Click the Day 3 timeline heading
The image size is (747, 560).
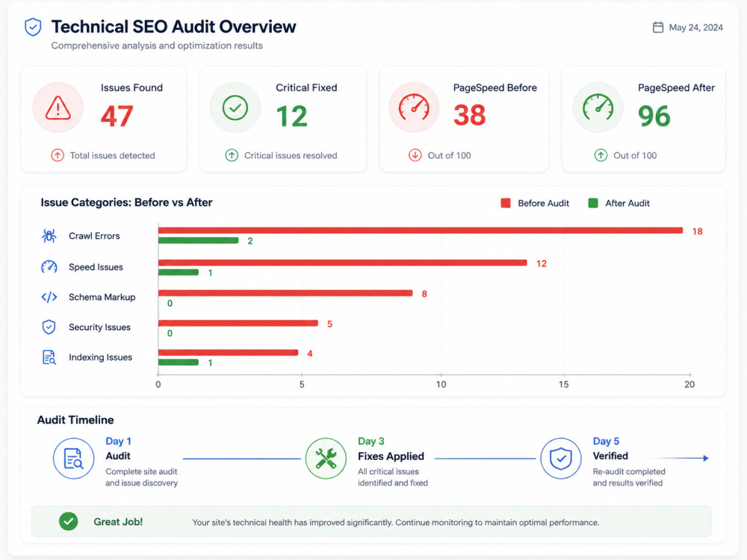click(371, 441)
